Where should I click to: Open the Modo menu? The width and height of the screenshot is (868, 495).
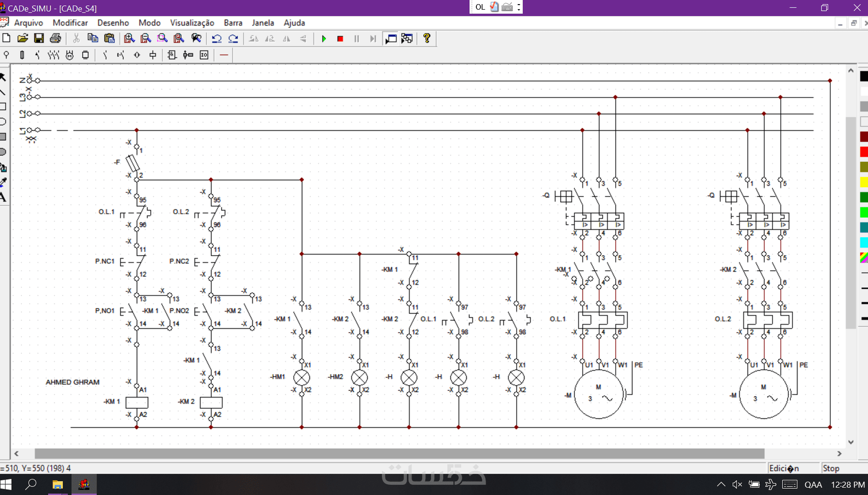tap(149, 22)
